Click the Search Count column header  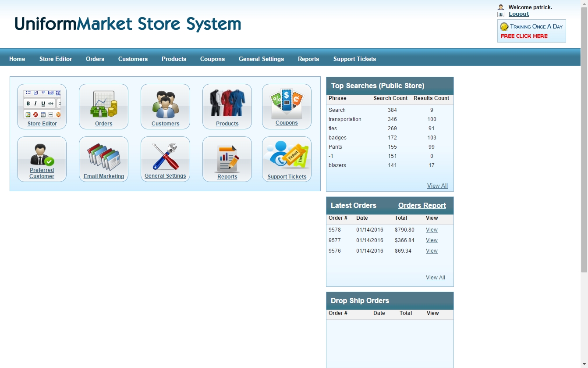(390, 98)
